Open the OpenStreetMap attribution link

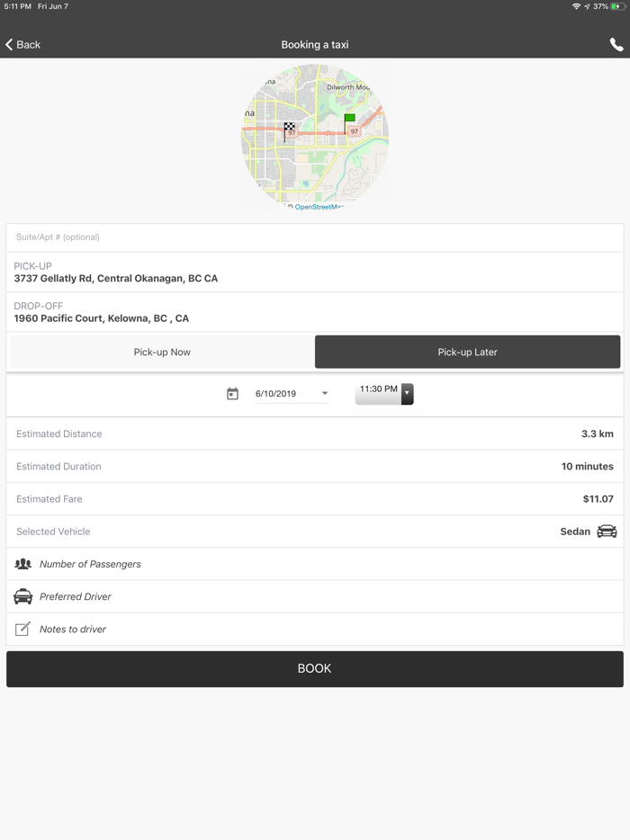[x=319, y=207]
